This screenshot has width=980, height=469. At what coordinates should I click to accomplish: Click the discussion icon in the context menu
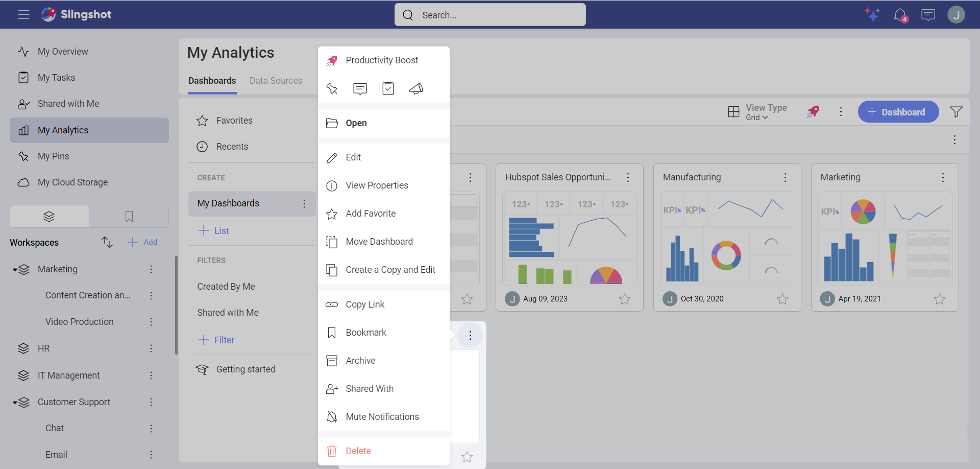tap(360, 89)
